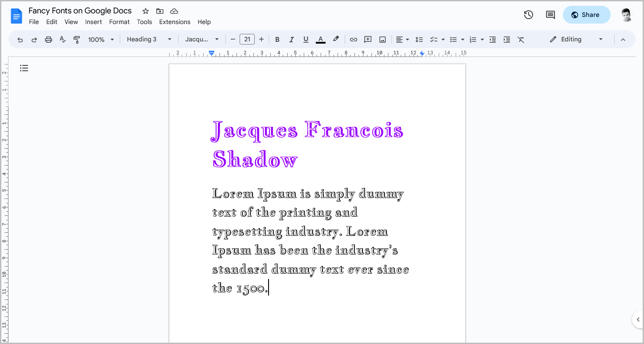Open the Format menu
This screenshot has height=344, width=644.
pyautogui.click(x=119, y=22)
